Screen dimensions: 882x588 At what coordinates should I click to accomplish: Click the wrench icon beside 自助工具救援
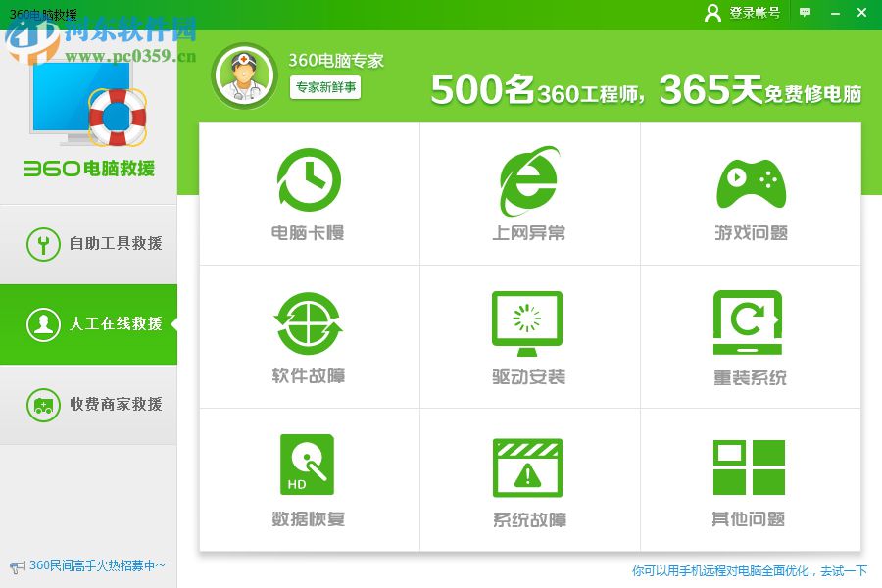[44, 242]
